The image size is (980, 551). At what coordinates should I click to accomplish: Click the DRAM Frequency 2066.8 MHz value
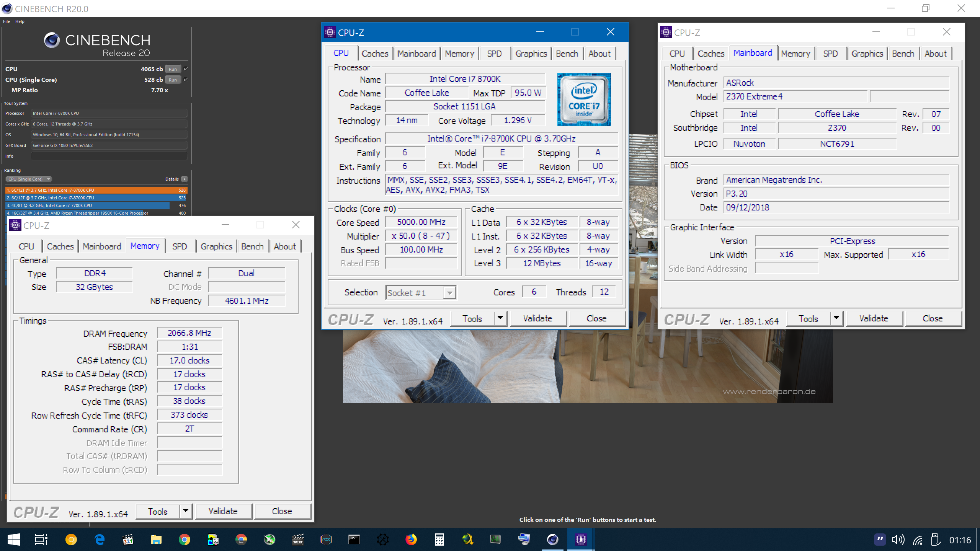point(189,333)
